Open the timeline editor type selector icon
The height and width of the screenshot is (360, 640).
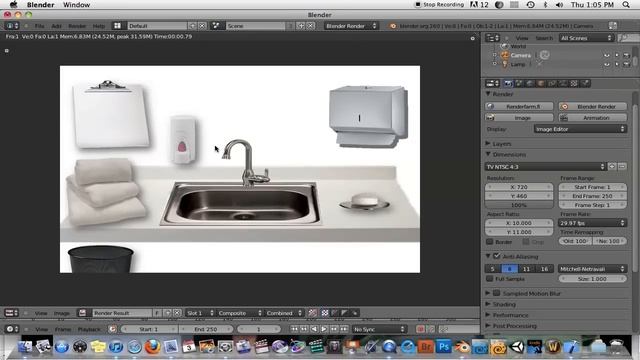click(x=11, y=329)
